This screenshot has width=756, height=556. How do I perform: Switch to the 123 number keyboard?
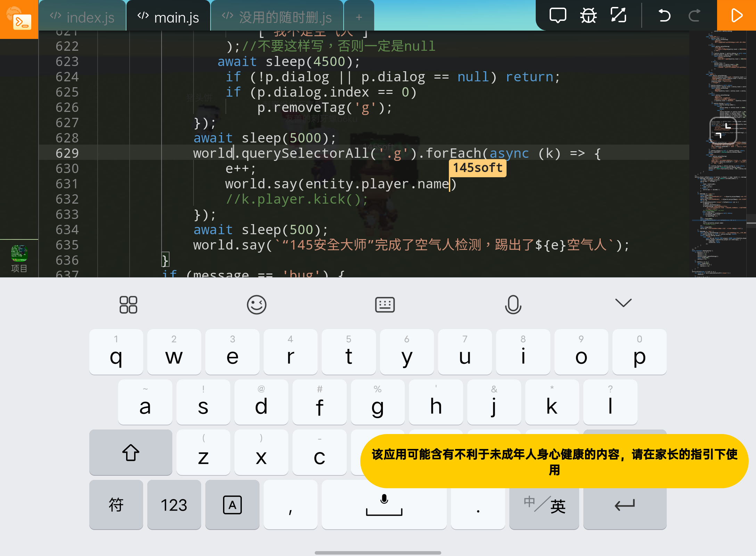(x=174, y=505)
